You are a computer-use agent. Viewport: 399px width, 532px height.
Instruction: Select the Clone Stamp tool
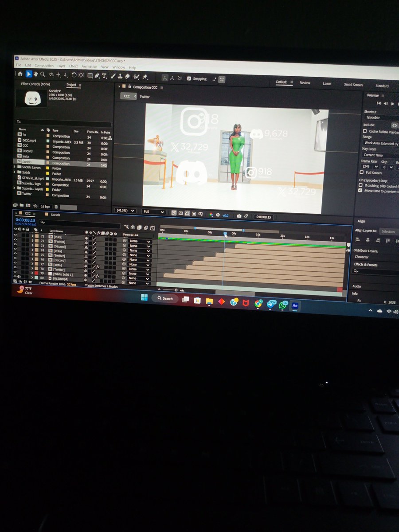pos(120,76)
